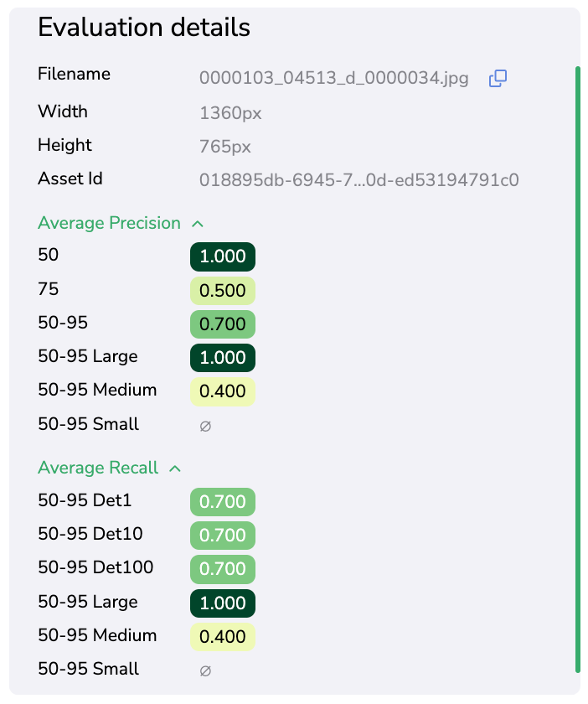Select the 0.400 value for 50-95 Medium precision
Viewport: 588px width, 704px height.
tap(222, 391)
